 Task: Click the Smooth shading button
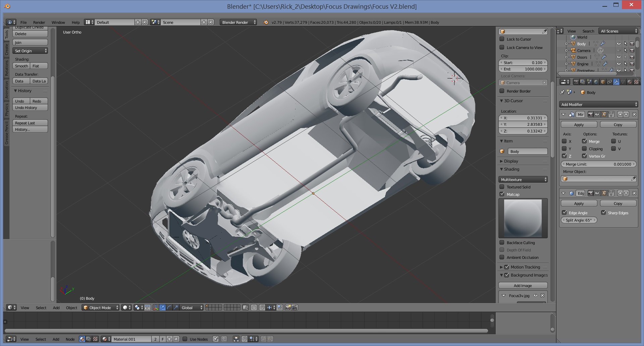(x=21, y=66)
